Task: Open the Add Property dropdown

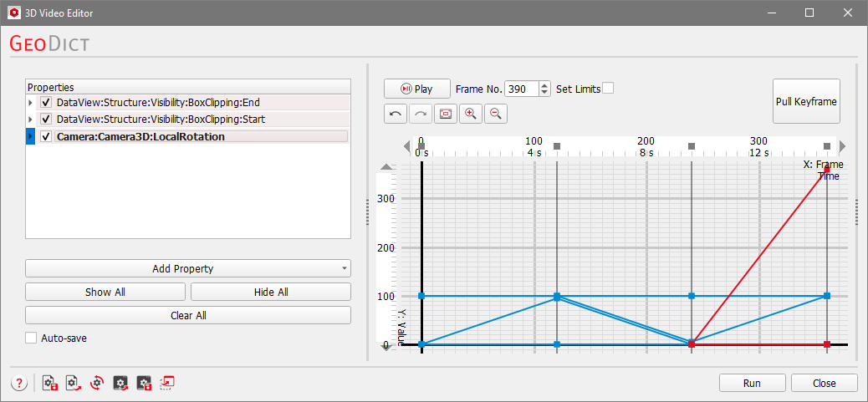Action: pos(187,268)
